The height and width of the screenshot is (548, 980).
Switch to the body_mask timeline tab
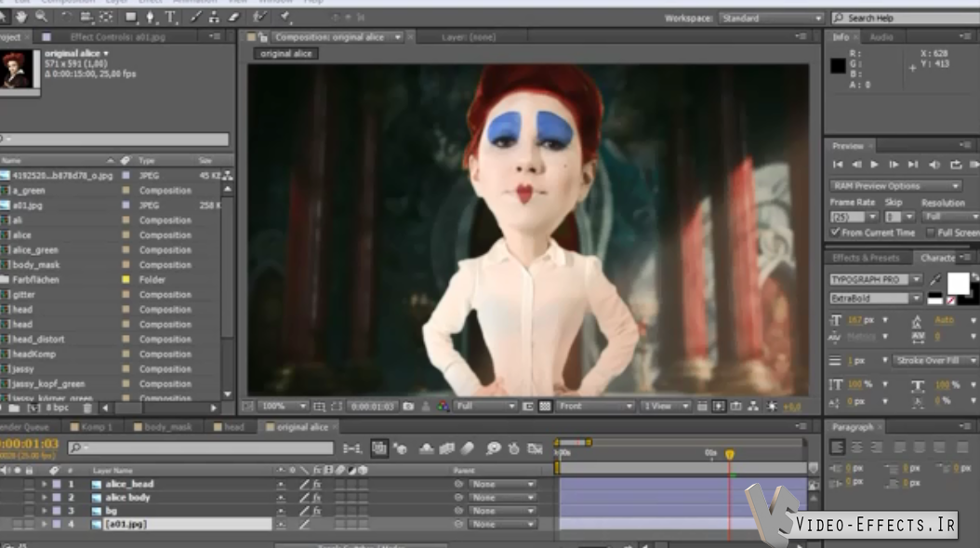click(x=163, y=427)
